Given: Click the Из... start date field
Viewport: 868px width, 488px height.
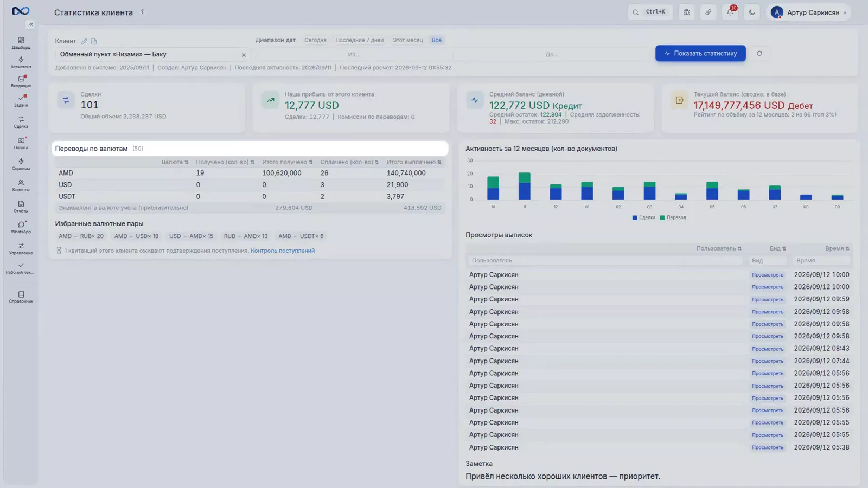Looking at the screenshot, I should [x=354, y=54].
